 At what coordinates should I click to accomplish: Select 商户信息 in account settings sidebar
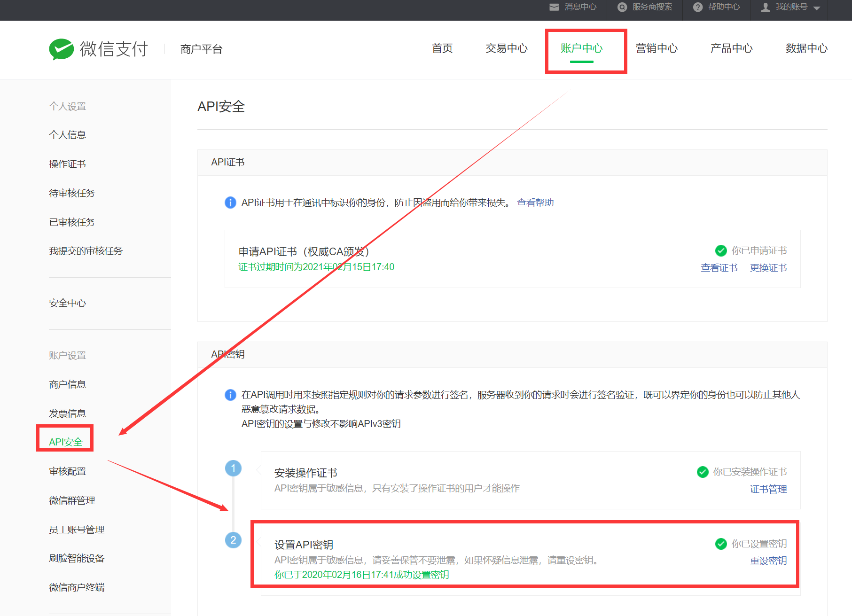[68, 384]
